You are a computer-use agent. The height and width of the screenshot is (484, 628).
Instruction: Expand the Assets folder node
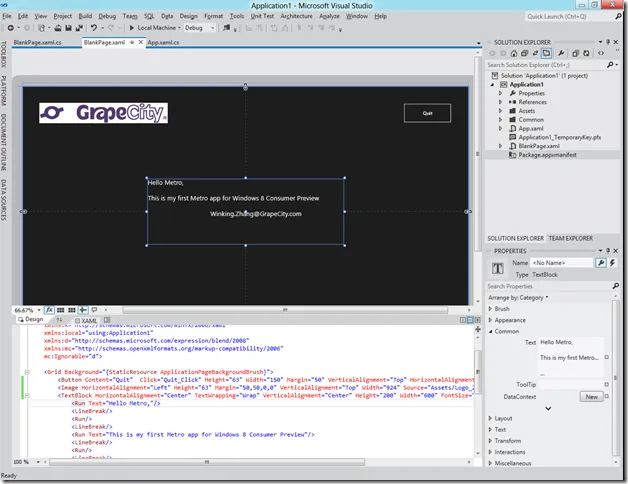pyautogui.click(x=501, y=110)
